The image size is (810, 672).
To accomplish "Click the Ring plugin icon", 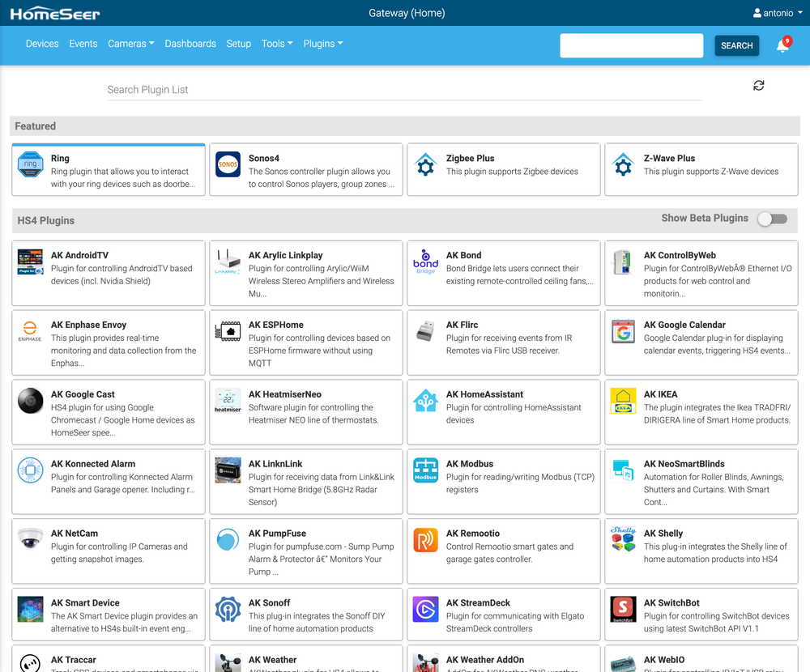I will [x=31, y=164].
